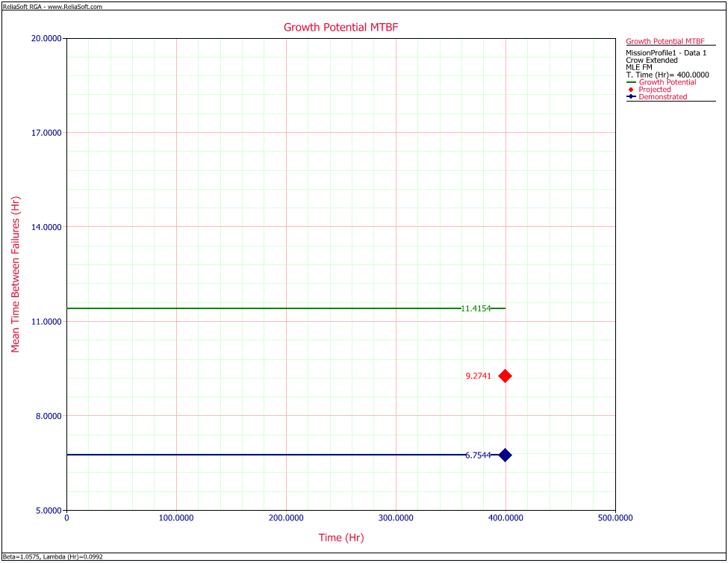Click the Demonstrated legend label
This screenshot has height=563, width=728.
[662, 96]
